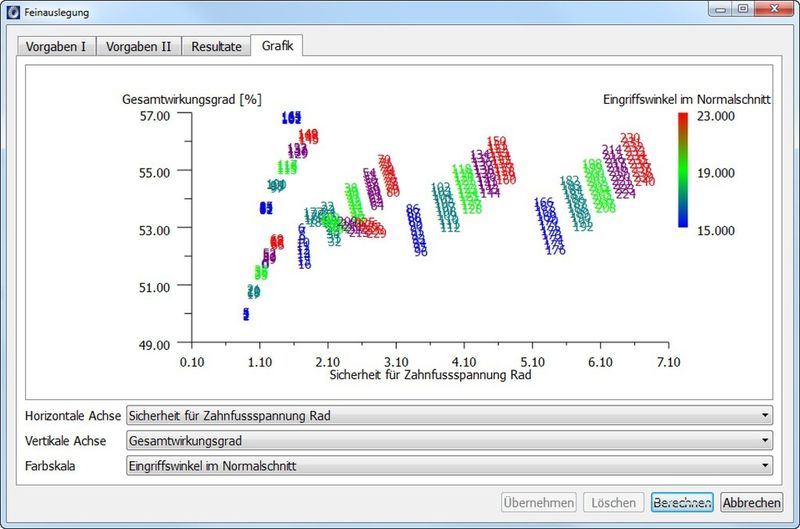Image resolution: width=800 pixels, height=529 pixels.
Task: Click the Feinauslegung window icon in title bar
Action: coord(11,12)
